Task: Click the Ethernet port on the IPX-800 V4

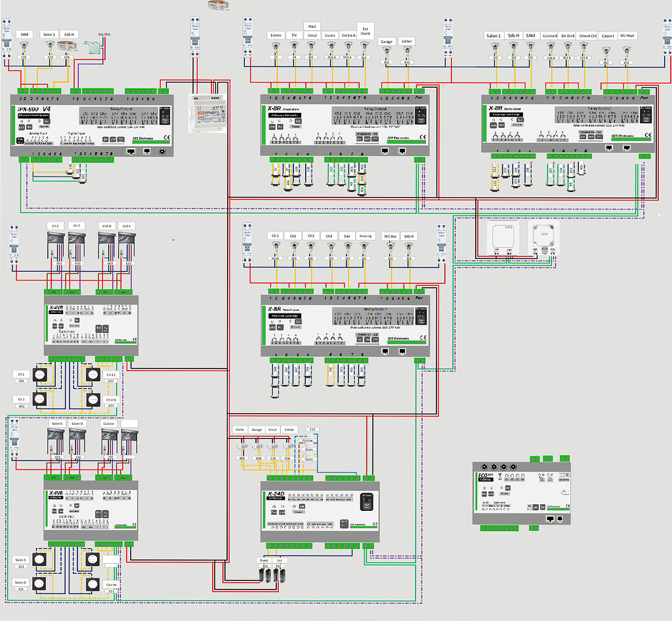Action: 131,151
